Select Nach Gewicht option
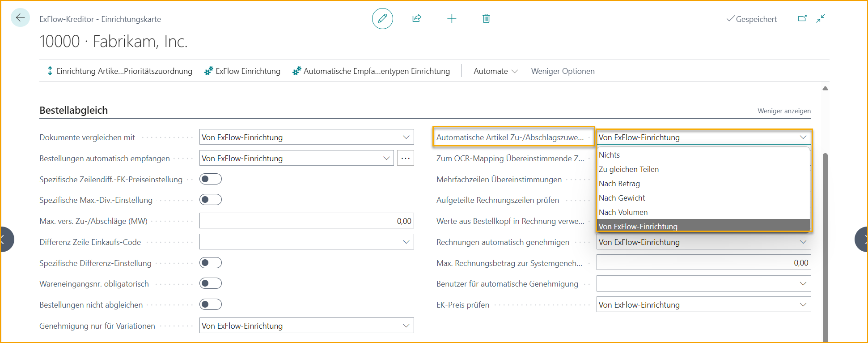The image size is (868, 343). (x=703, y=198)
